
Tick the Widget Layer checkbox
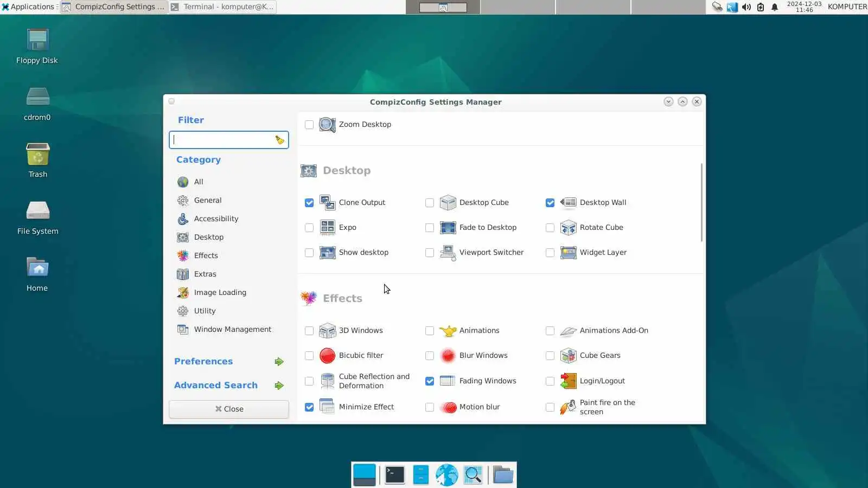(550, 253)
